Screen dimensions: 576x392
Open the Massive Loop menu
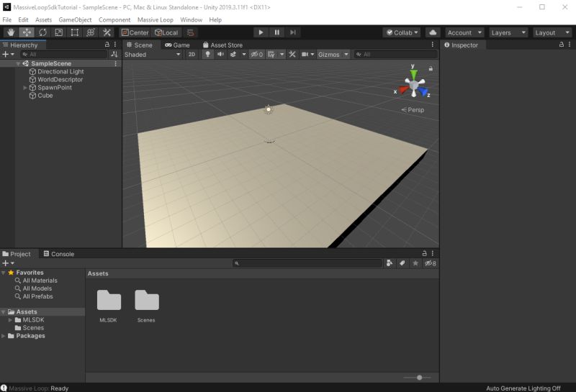coord(155,20)
